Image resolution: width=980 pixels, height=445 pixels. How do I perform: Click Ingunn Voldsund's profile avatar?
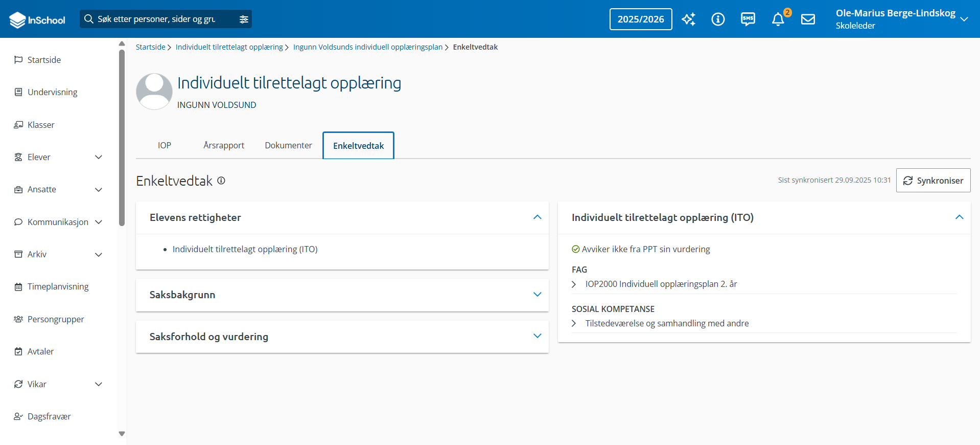[x=154, y=92]
